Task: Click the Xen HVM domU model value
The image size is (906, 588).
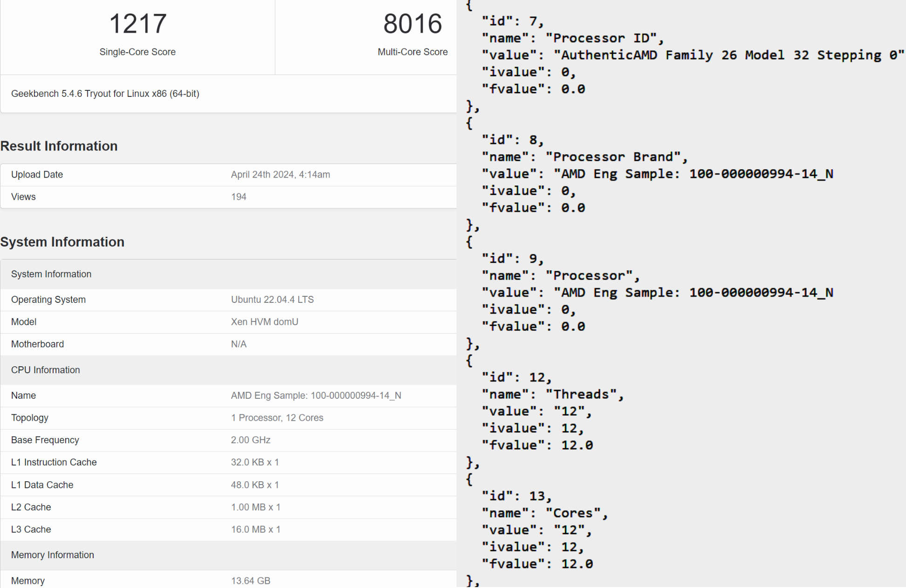Action: (264, 322)
